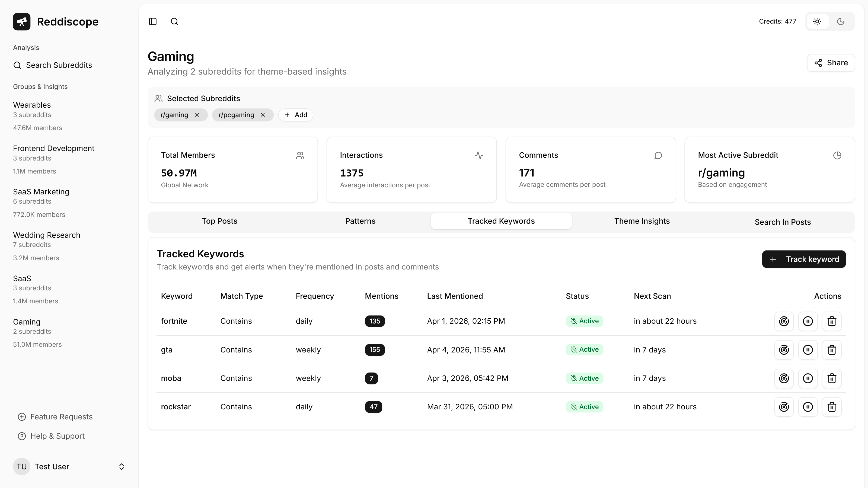Screen dimensions: 868x488
Task: Toggle the Active status badge for fortnite
Action: coord(584,321)
